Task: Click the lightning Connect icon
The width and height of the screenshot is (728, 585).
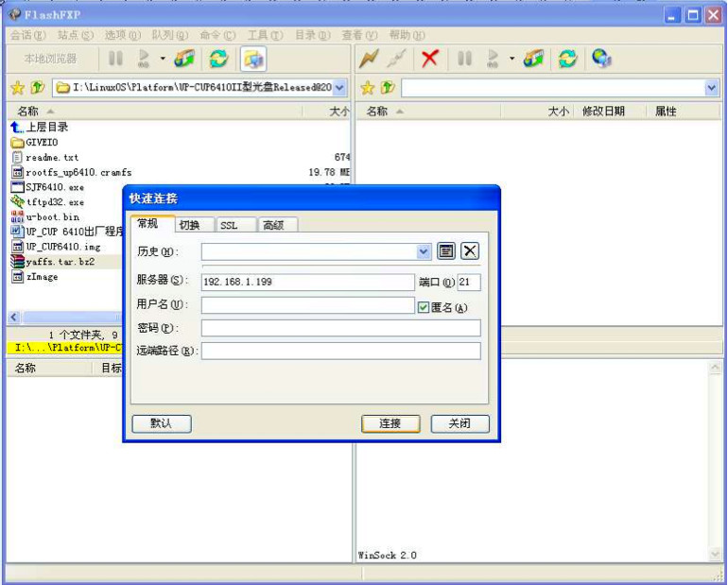Action: (x=369, y=59)
